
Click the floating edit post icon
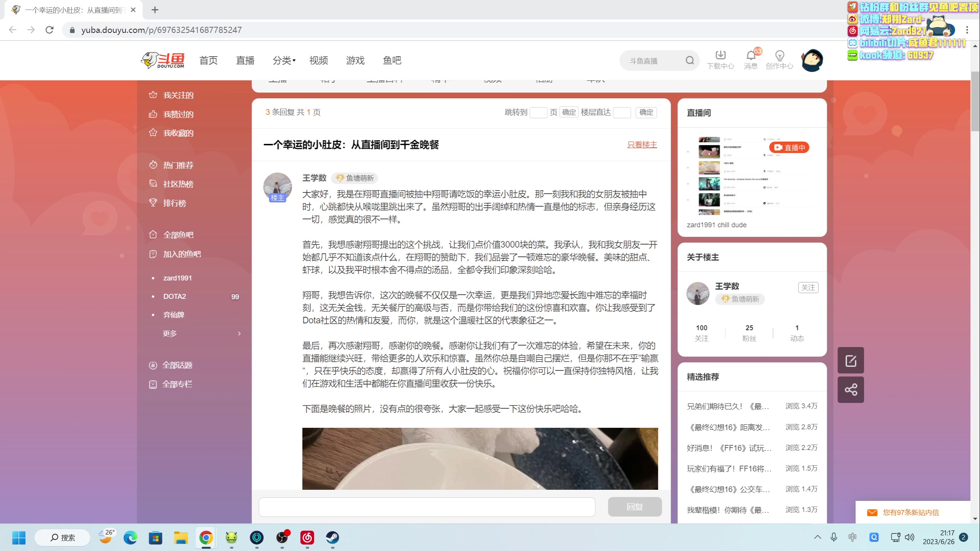[851, 360]
